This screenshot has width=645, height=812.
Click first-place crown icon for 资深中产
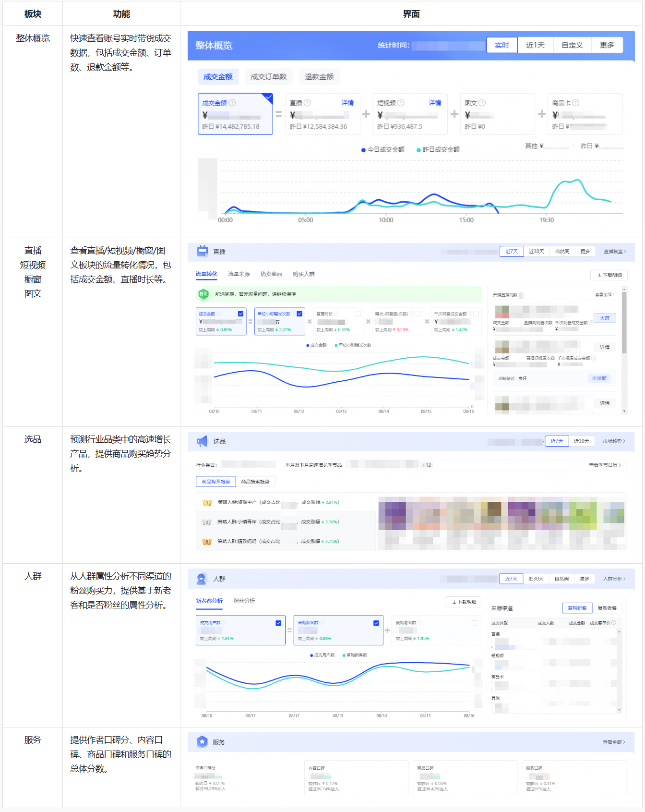(x=207, y=502)
